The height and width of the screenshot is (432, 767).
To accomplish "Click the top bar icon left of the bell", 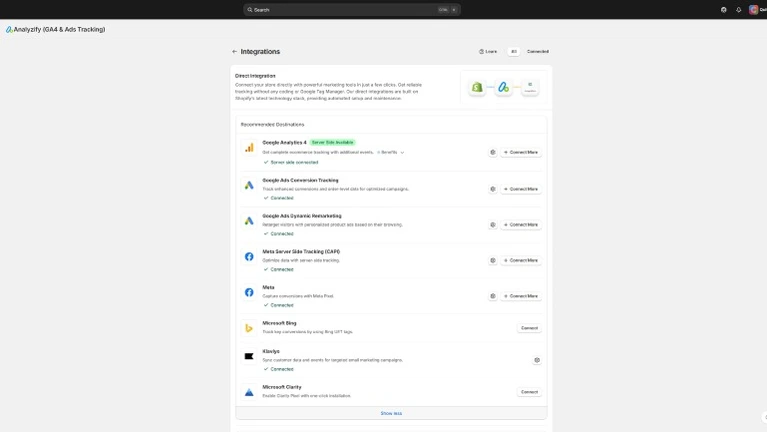I will [x=723, y=10].
